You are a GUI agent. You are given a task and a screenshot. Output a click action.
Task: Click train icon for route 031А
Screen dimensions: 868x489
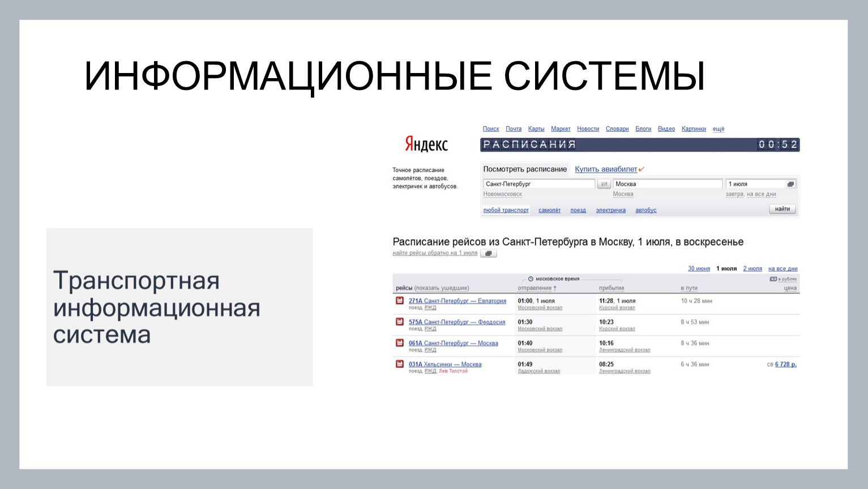400,364
